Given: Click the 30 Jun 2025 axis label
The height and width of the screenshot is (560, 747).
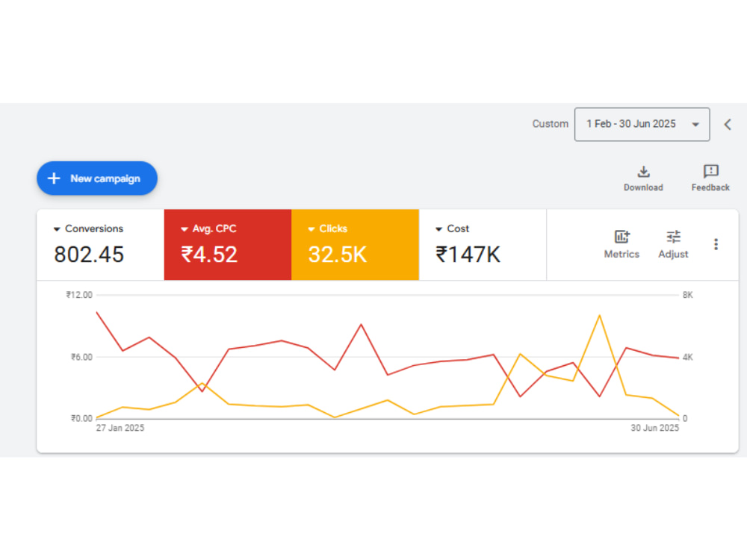Looking at the screenshot, I should (654, 428).
